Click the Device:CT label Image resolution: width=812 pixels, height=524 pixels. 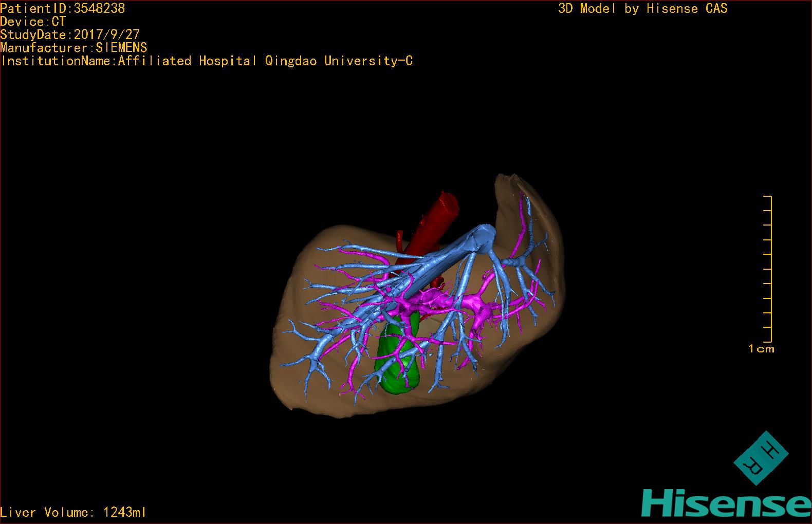pyautogui.click(x=33, y=22)
